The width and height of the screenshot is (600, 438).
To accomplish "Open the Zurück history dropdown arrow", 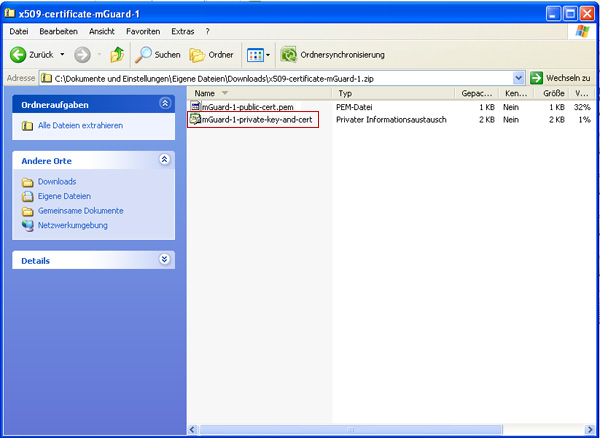I will (62, 54).
